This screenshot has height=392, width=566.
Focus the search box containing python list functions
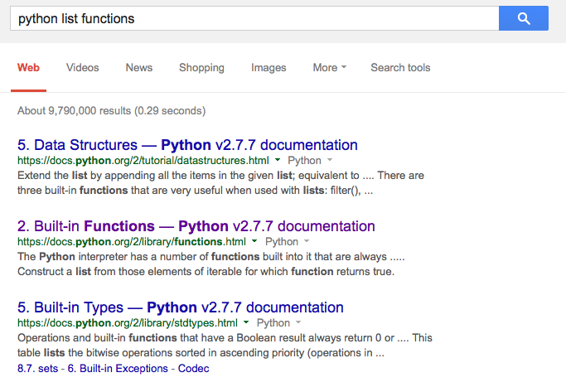[x=254, y=18]
